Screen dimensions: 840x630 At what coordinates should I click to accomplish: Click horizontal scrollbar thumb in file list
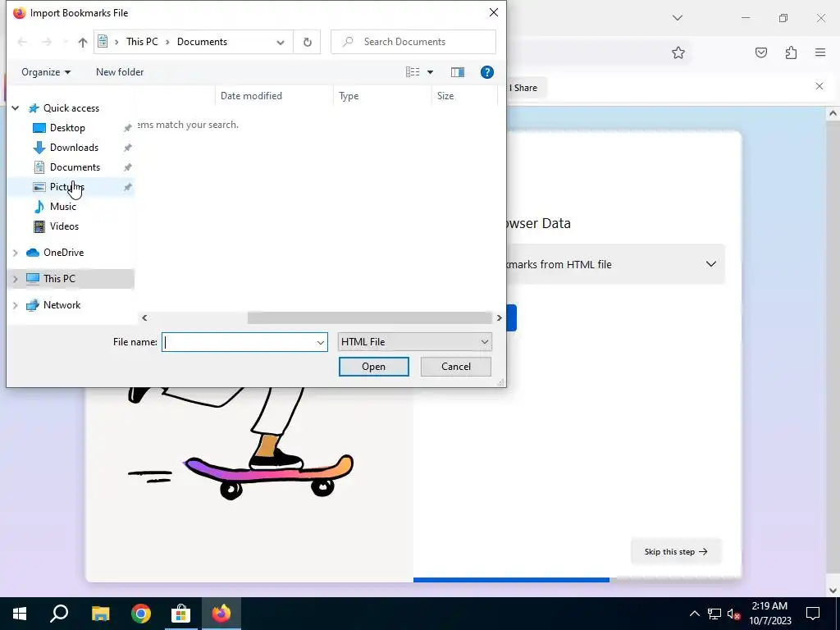(370, 318)
